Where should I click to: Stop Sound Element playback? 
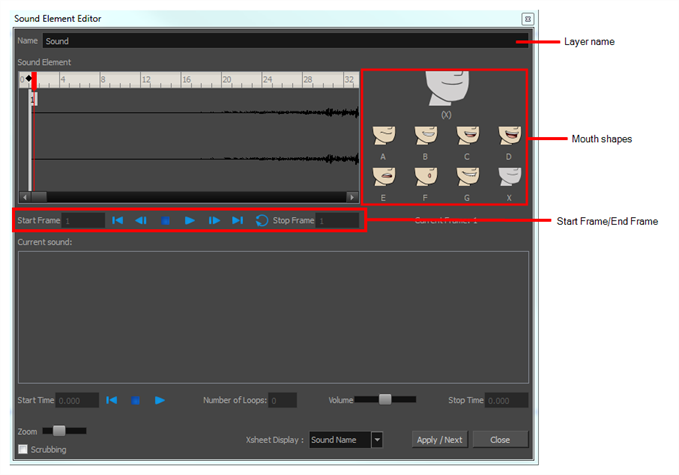165,221
